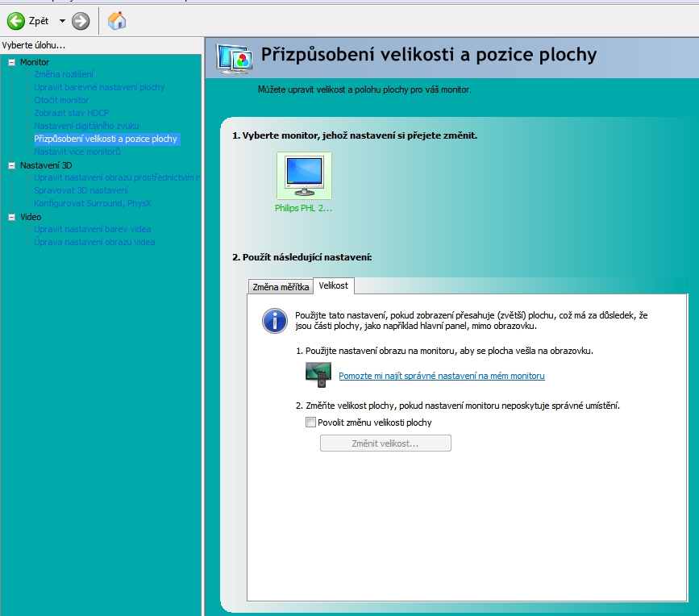Screen dimensions: 699x616
Task: Click the grey forward arrow icon
Action: [x=81, y=21]
